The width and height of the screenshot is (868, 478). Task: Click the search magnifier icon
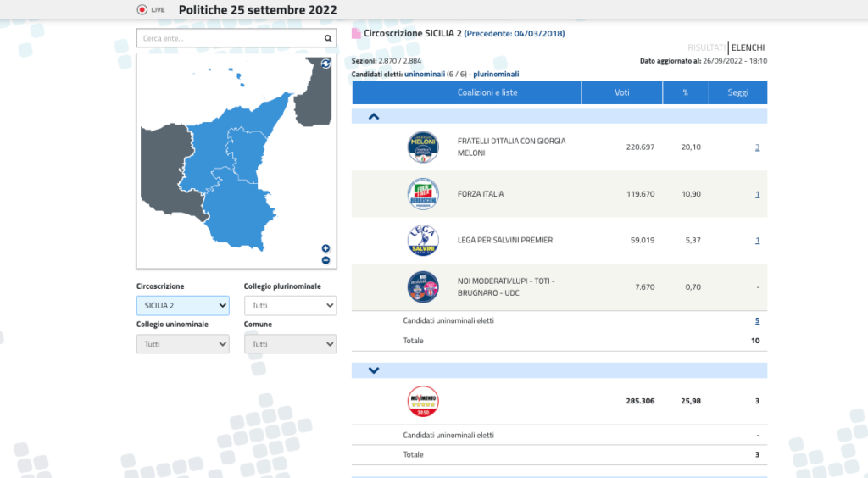[328, 38]
